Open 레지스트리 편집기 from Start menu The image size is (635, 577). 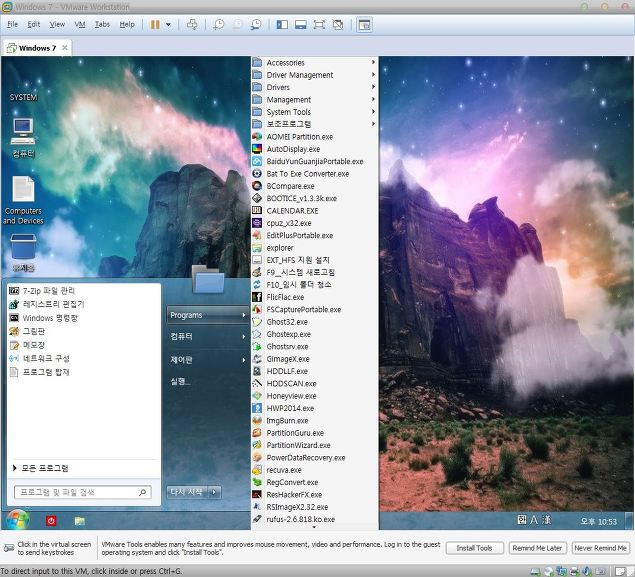pyautogui.click(x=83, y=304)
